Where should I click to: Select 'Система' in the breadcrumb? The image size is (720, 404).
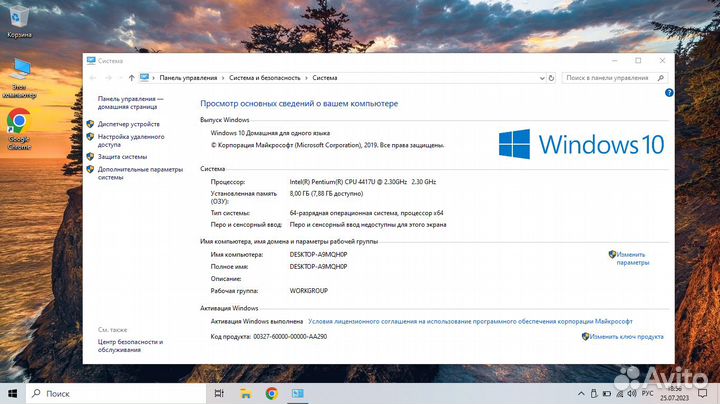point(325,78)
